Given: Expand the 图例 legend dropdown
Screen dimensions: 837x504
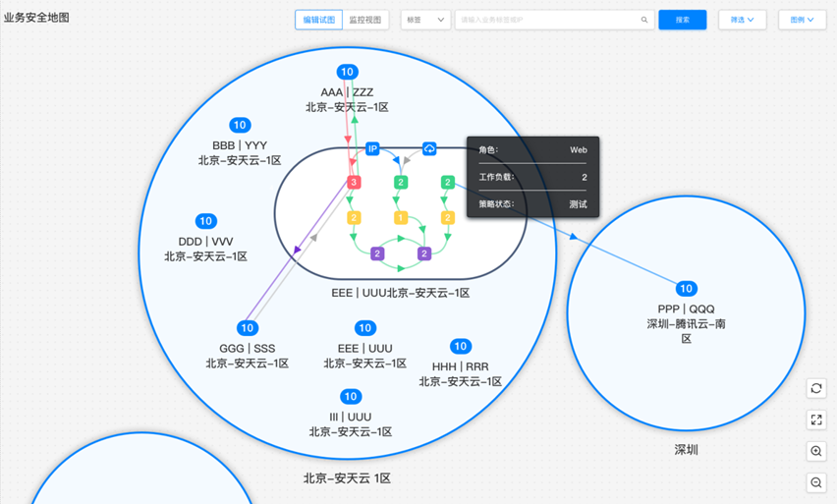Looking at the screenshot, I should point(802,20).
